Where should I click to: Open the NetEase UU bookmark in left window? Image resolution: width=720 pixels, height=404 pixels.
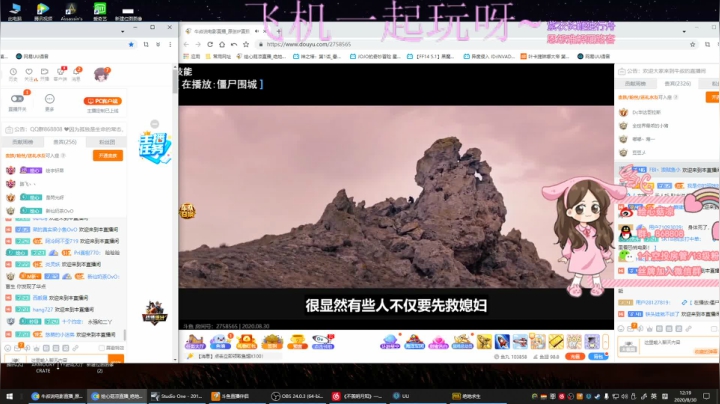tap(32, 56)
